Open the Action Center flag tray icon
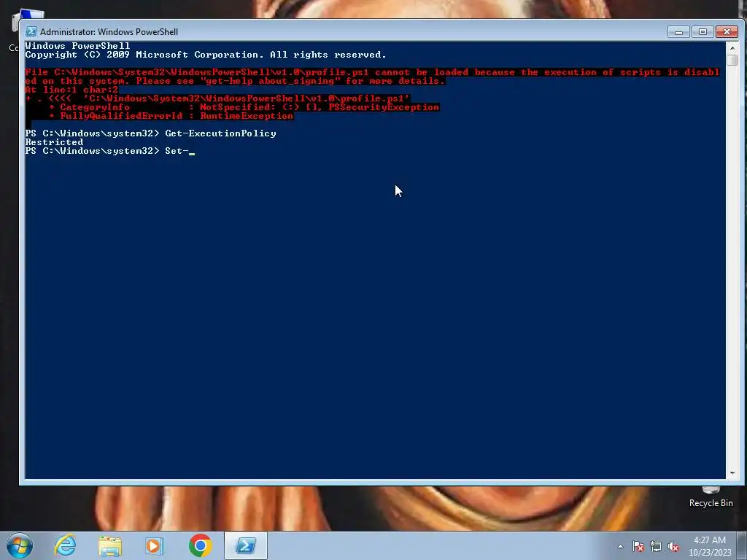This screenshot has height=560, width=747. point(638,546)
